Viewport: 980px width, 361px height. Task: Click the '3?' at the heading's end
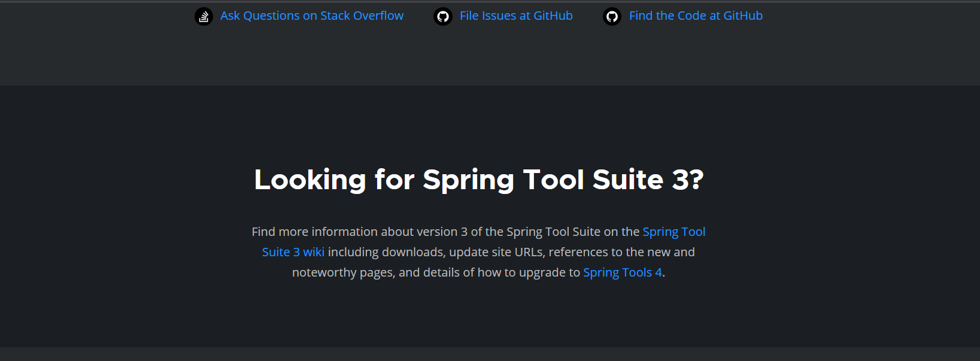pyautogui.click(x=687, y=180)
